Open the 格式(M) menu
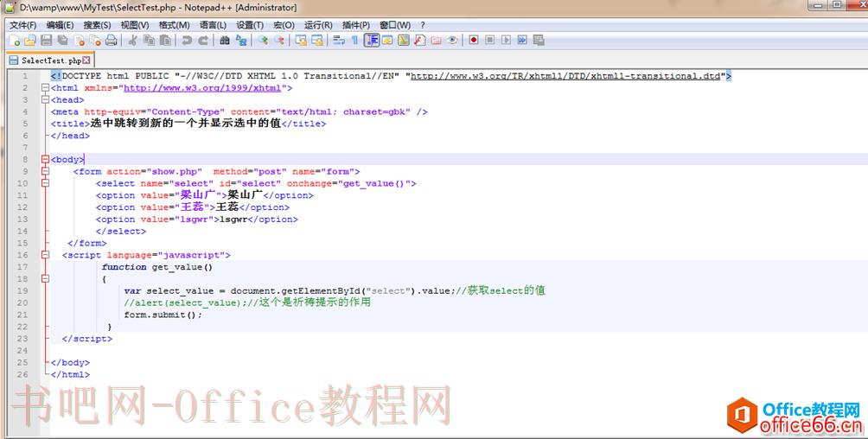 pyautogui.click(x=174, y=25)
